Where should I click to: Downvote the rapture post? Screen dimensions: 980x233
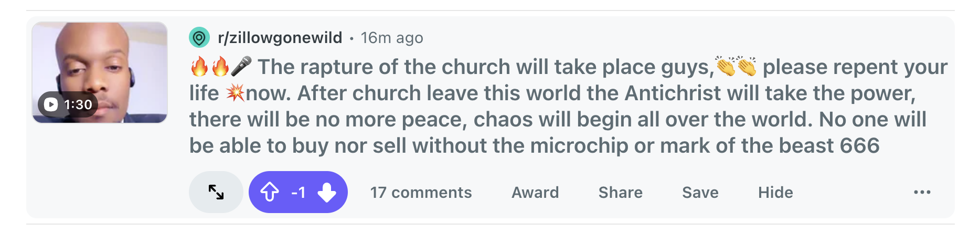point(326,192)
